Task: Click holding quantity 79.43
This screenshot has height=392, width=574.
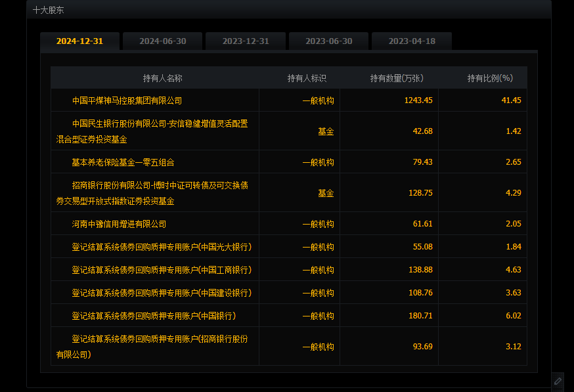Action: point(423,162)
